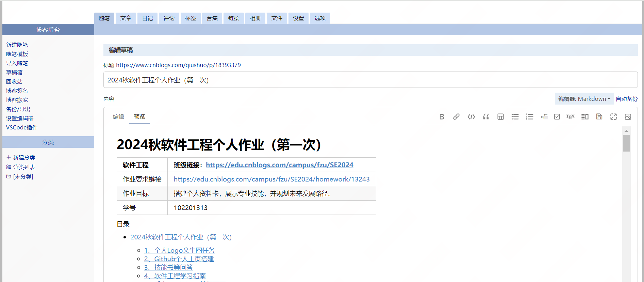Open the post URL ending in 18393379
Viewport: 644px width, 282px height.
[x=178, y=65]
